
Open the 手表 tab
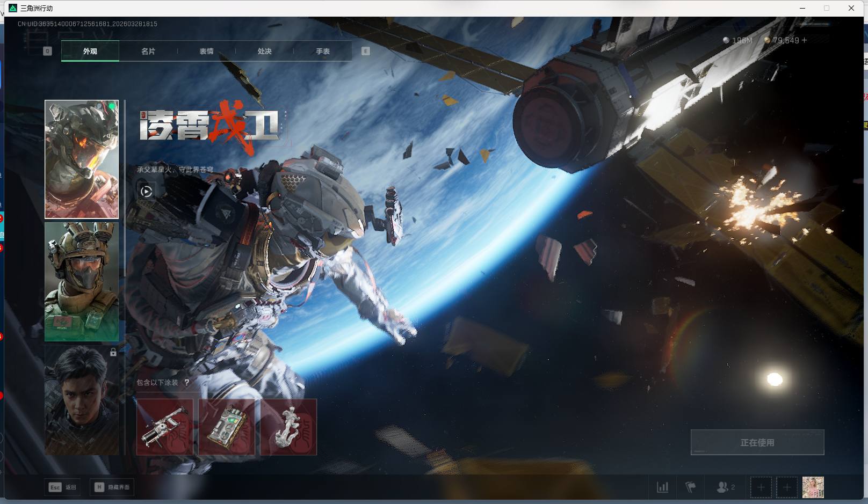pos(323,52)
